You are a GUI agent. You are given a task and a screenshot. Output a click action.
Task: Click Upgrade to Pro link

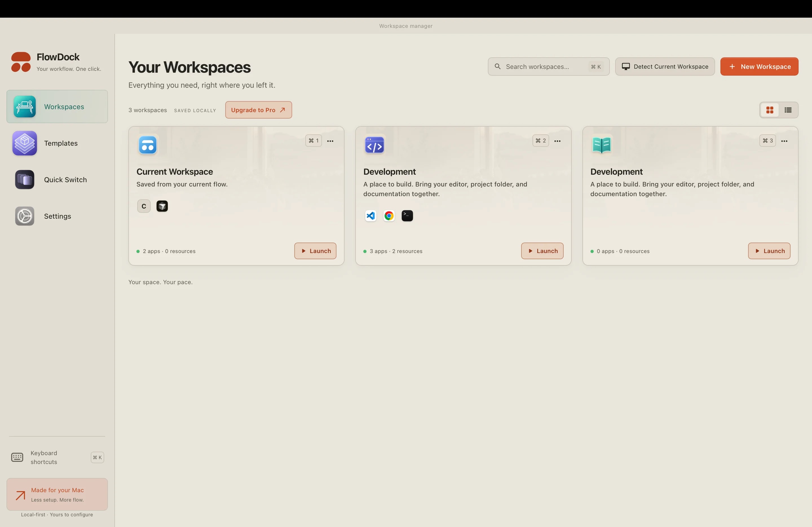[x=258, y=110]
